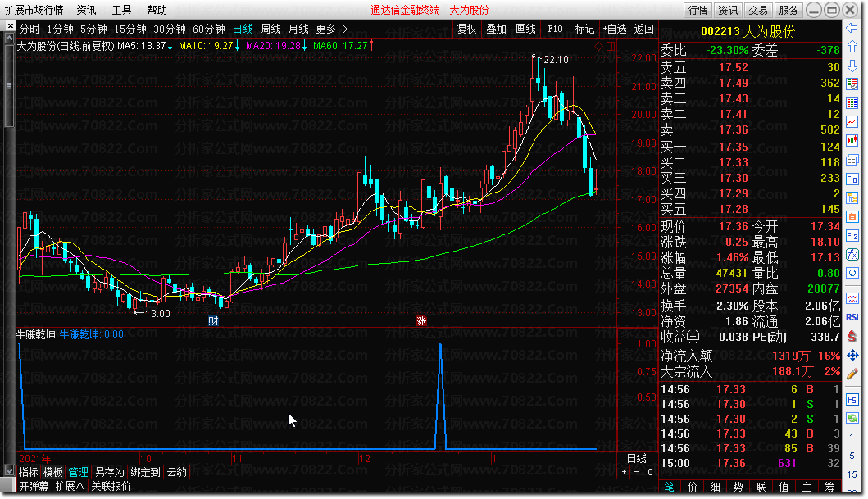The width and height of the screenshot is (868, 499).
Task: Open the 资讯 menu in menu bar
Action: 86,10
